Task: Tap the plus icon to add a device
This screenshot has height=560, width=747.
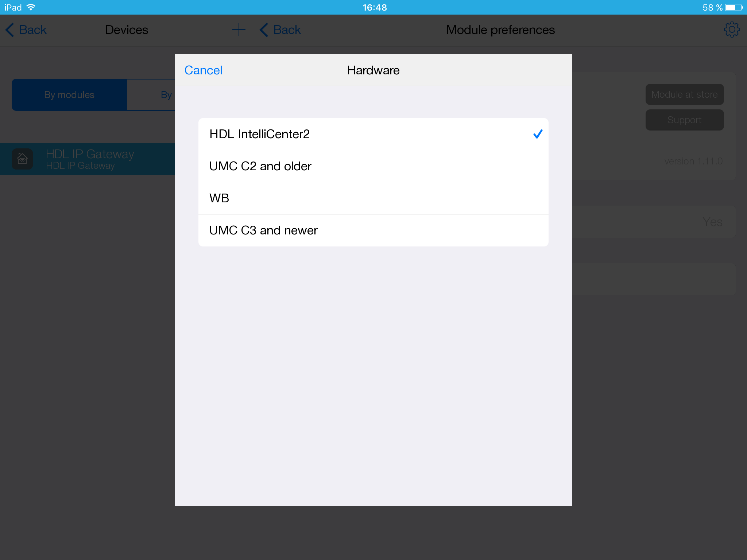Action: pyautogui.click(x=239, y=30)
